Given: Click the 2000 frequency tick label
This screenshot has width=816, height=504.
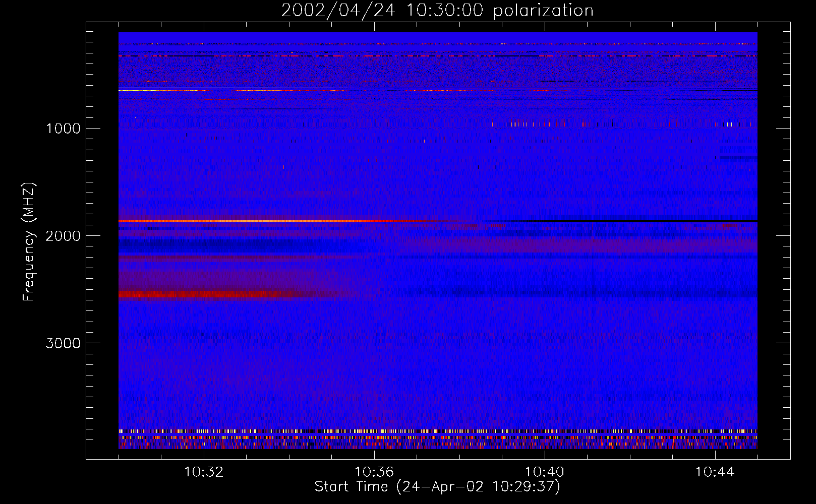Looking at the screenshot, I should (63, 236).
